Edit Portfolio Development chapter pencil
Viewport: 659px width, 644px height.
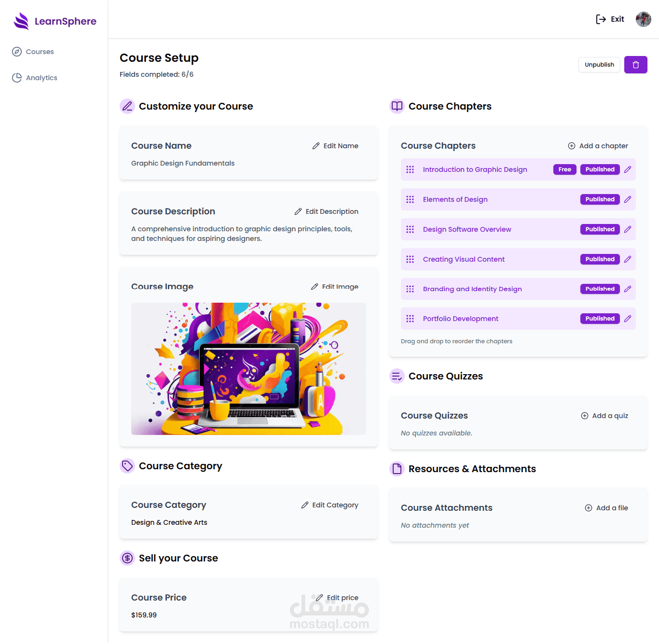pos(628,319)
